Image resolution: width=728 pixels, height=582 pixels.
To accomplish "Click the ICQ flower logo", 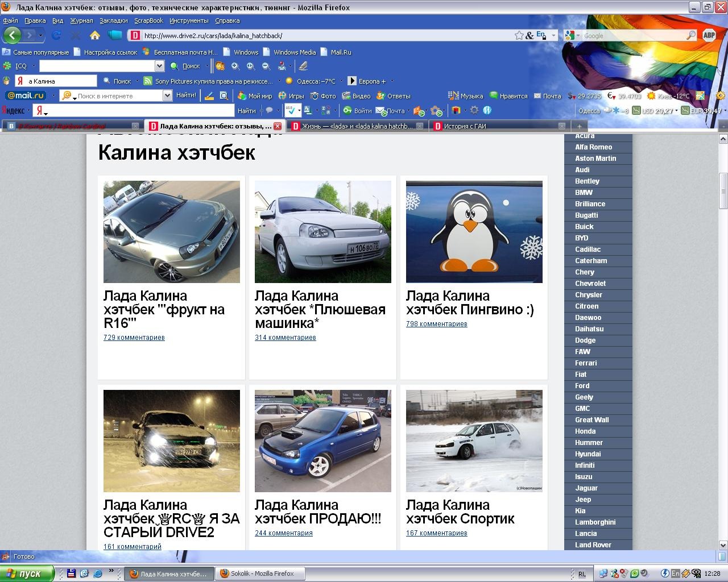I will click(7, 66).
